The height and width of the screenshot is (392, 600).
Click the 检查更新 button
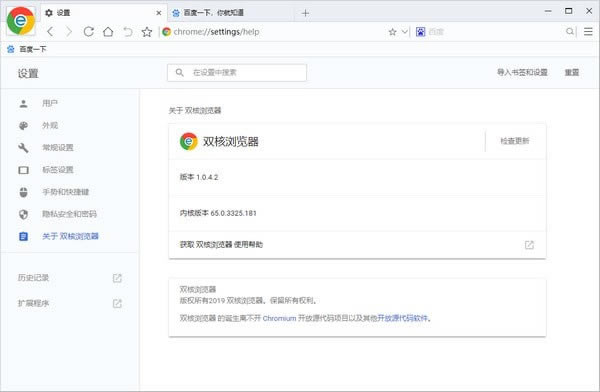pos(515,141)
